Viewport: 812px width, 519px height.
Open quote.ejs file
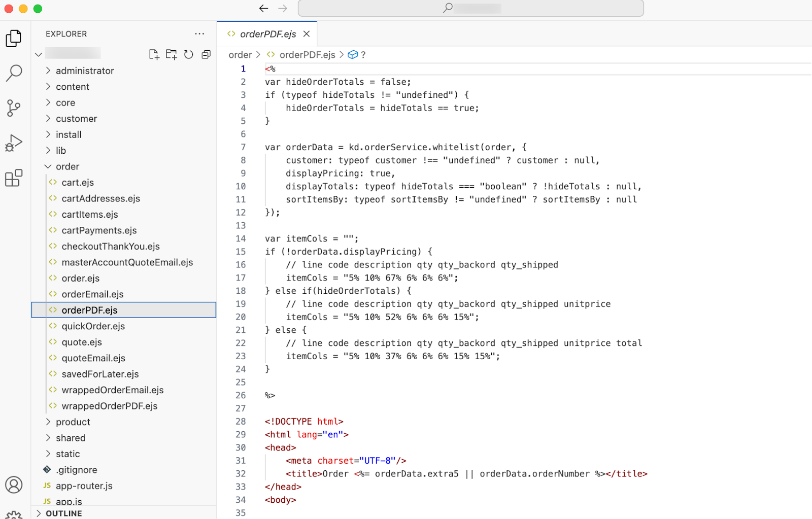coord(124,342)
